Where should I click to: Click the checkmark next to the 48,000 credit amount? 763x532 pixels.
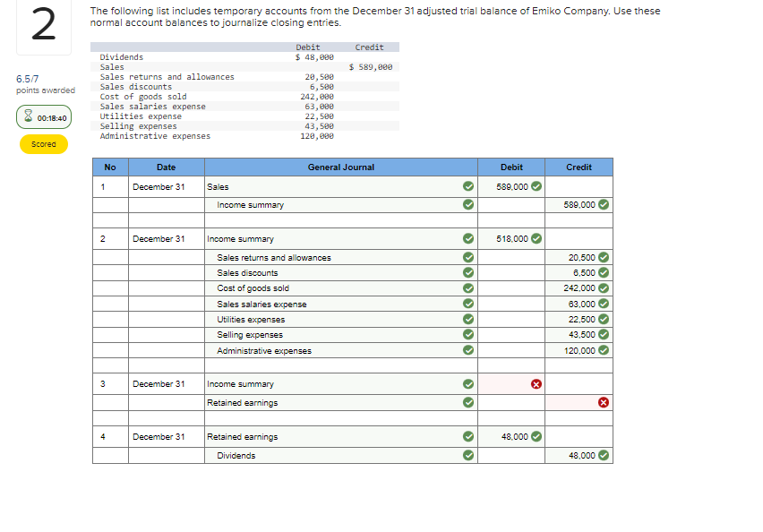click(x=604, y=455)
